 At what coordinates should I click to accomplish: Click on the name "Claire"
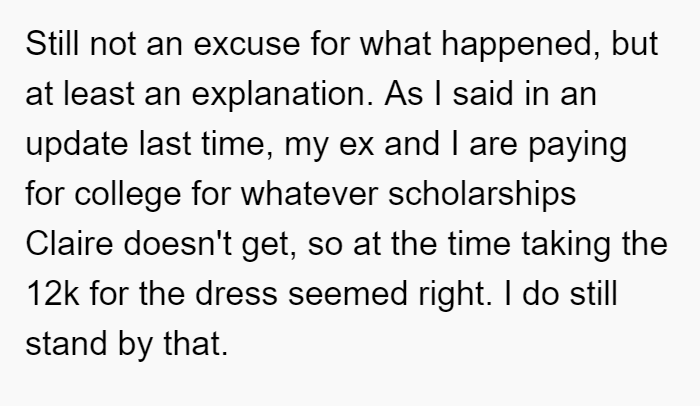[69, 244]
